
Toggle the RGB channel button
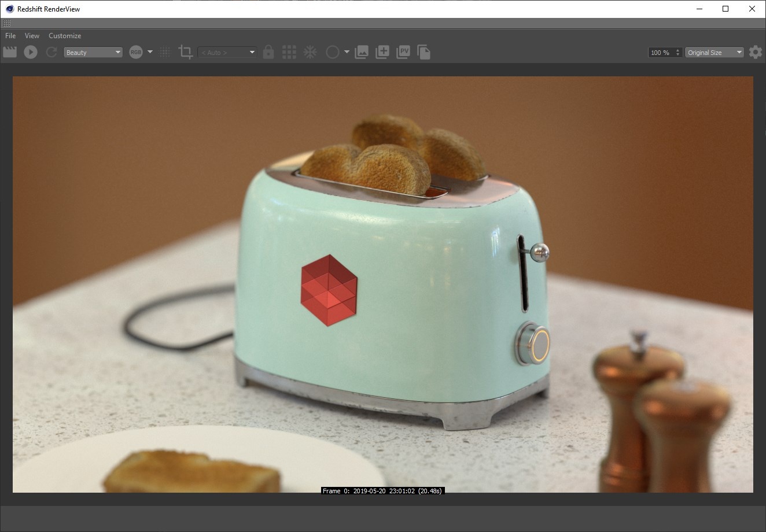click(136, 52)
